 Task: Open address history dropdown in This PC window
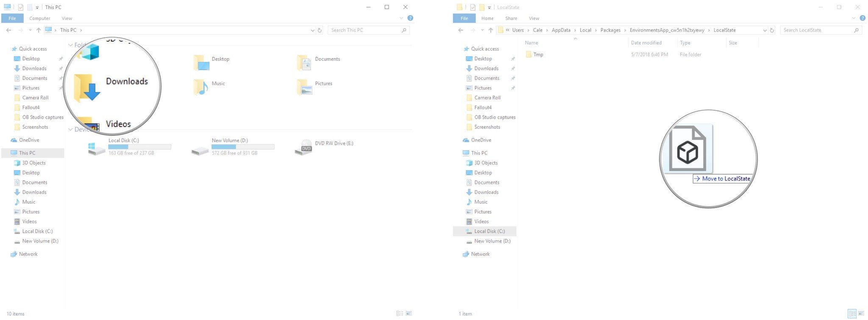312,30
